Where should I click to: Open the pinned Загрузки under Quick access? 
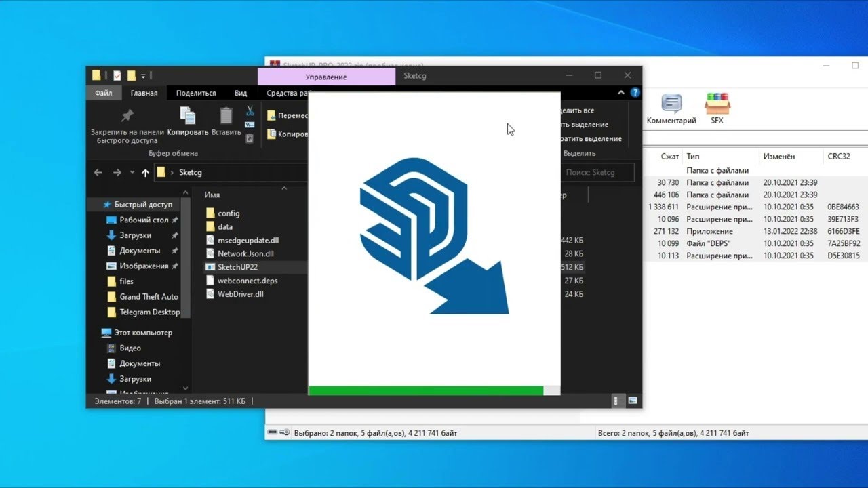click(136, 235)
